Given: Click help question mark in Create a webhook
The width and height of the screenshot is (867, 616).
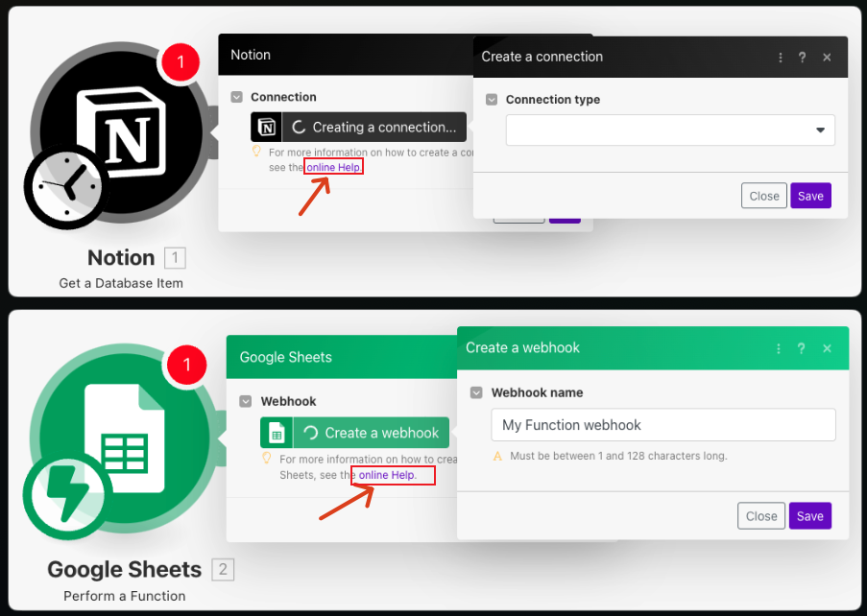Looking at the screenshot, I should point(801,348).
